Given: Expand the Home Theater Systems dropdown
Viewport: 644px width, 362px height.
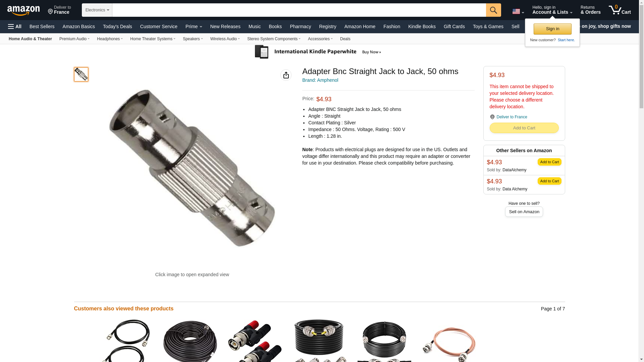Looking at the screenshot, I should pos(153,39).
